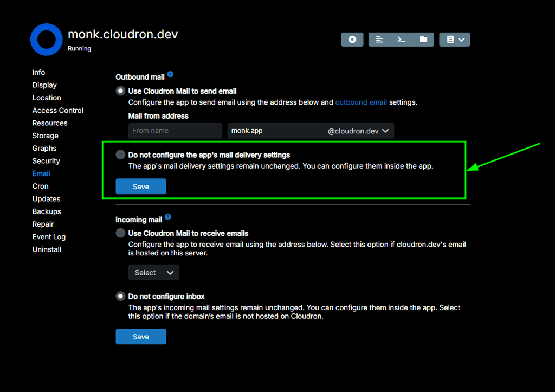Click the Incoming mail help icon
The height and width of the screenshot is (392, 555).
point(168,217)
